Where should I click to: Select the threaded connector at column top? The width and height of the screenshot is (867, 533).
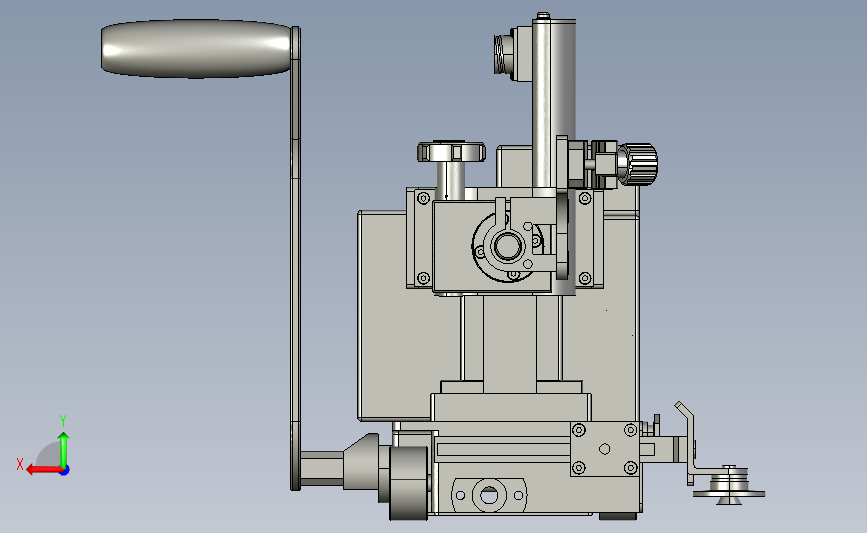pyautogui.click(x=504, y=54)
